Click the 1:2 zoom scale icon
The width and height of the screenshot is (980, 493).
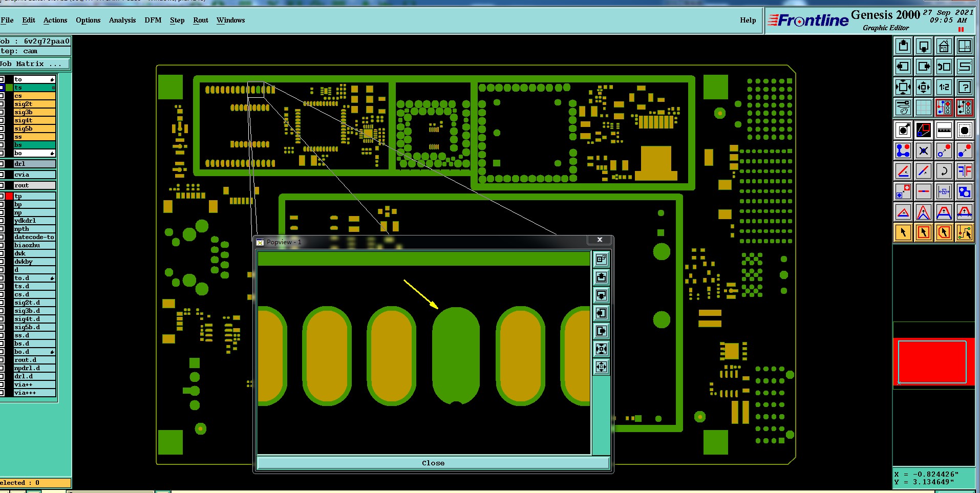click(944, 87)
